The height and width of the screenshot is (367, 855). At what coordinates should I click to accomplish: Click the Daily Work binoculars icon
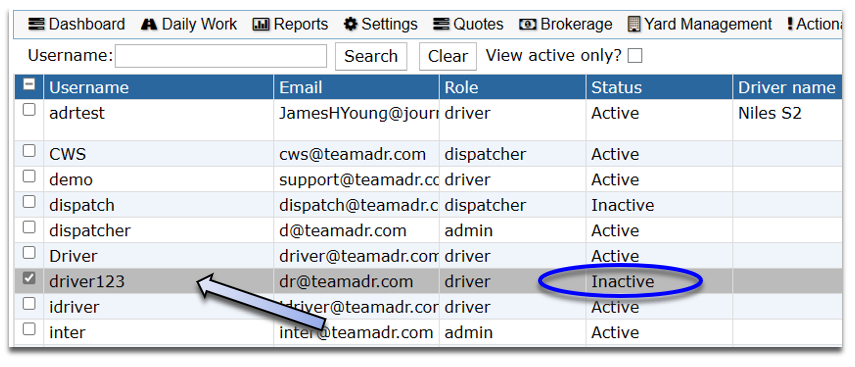point(149,25)
